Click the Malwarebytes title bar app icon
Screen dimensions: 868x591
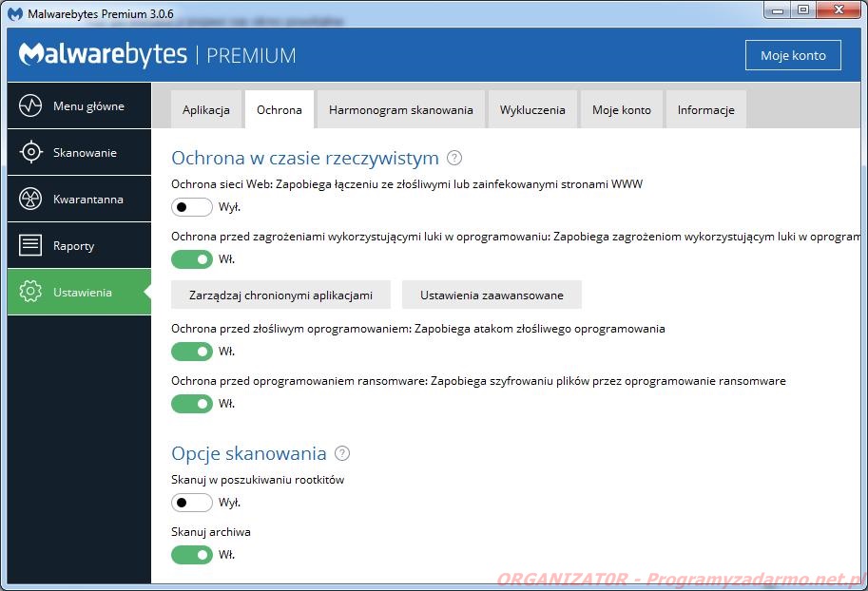tap(15, 14)
